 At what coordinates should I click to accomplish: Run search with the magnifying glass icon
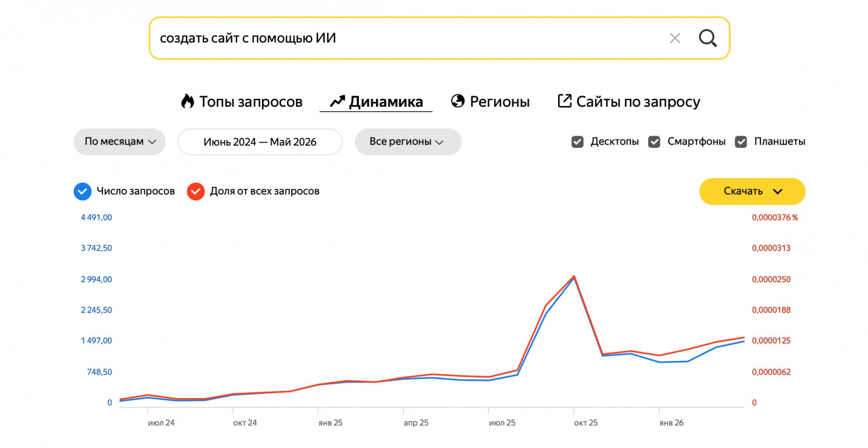point(708,38)
